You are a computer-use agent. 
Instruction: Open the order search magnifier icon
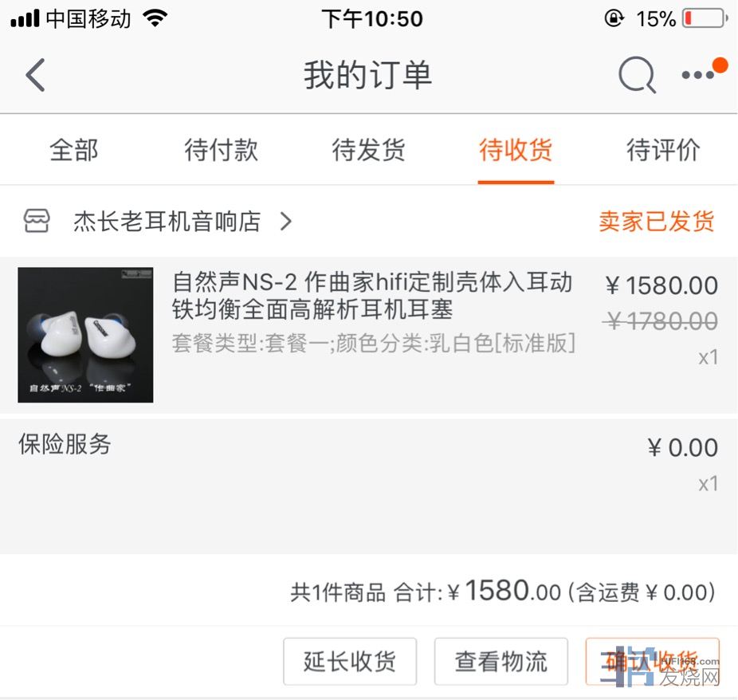coord(637,75)
